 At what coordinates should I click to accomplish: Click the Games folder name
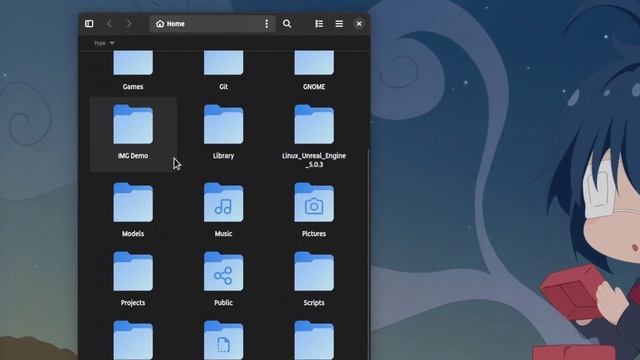click(x=133, y=87)
